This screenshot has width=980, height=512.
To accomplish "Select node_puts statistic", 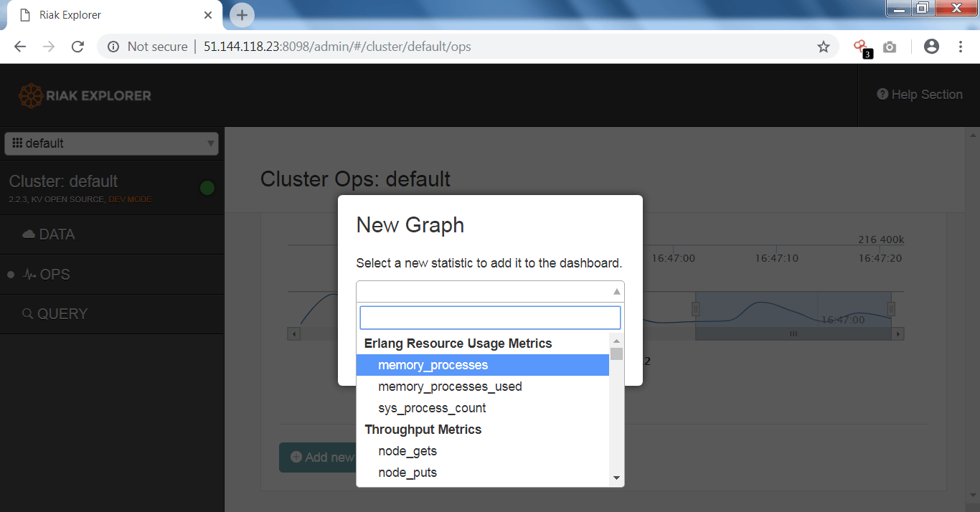I will point(483,473).
